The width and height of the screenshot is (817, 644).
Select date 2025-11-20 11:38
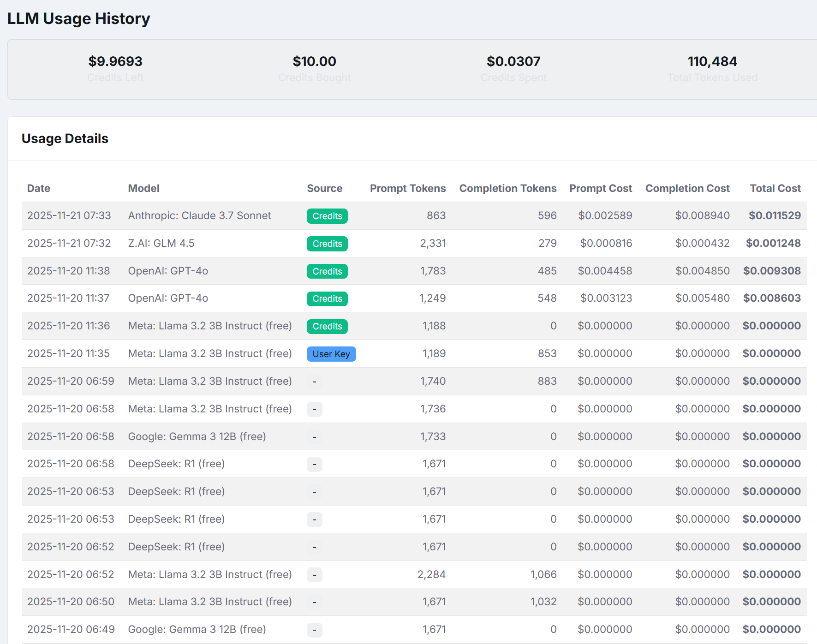[69, 271]
